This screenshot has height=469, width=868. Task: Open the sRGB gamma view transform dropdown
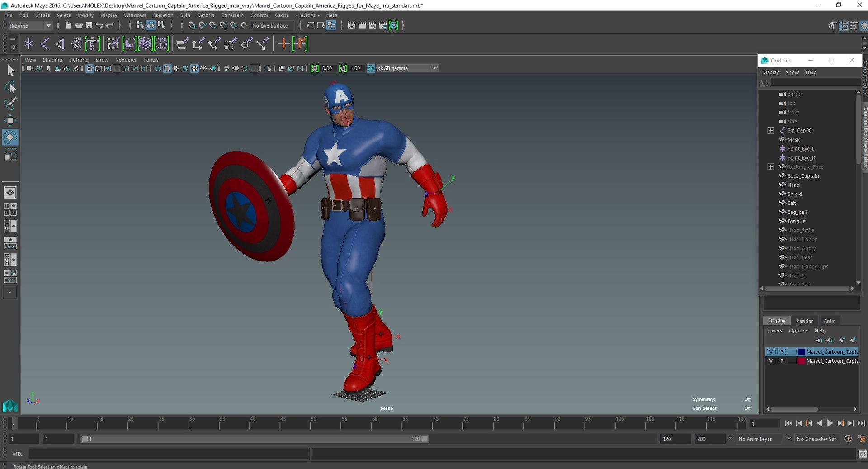pyautogui.click(x=408, y=68)
